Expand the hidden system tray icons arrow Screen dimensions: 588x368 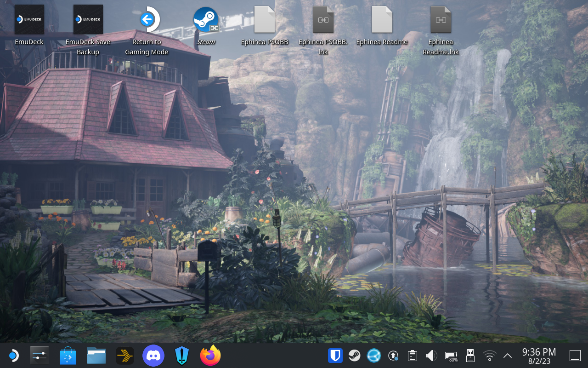(508, 356)
